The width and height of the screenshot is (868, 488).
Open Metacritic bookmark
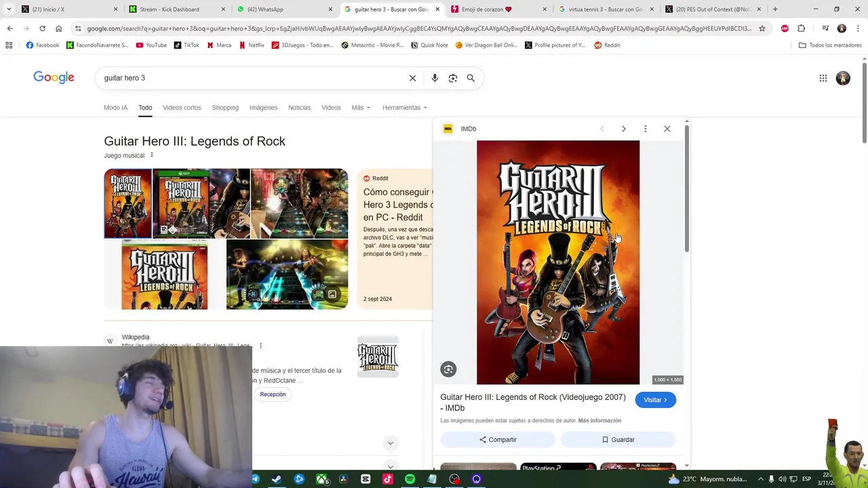[x=372, y=45]
